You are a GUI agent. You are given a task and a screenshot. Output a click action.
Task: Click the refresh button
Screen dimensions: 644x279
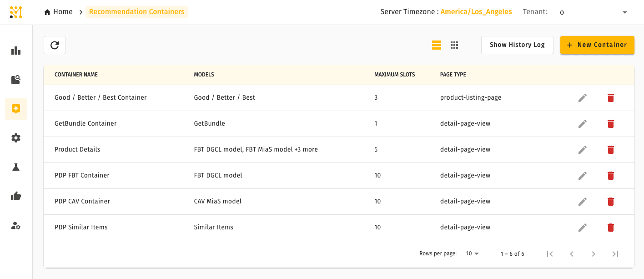55,45
